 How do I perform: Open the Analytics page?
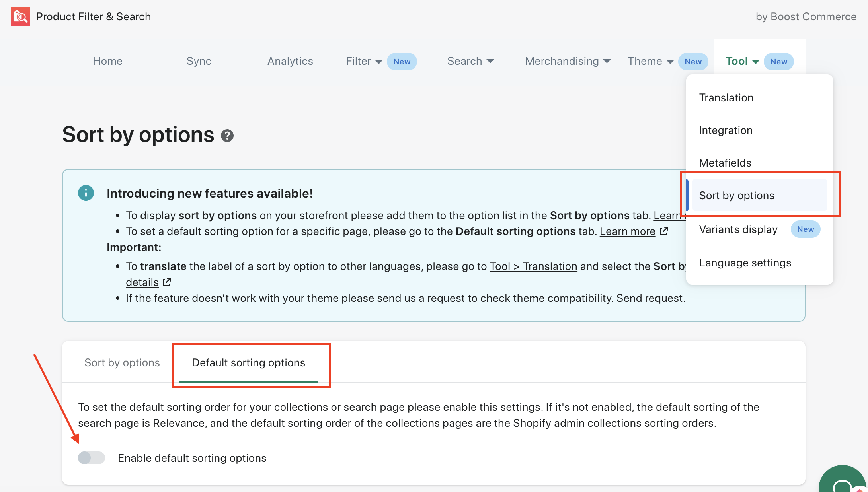290,61
